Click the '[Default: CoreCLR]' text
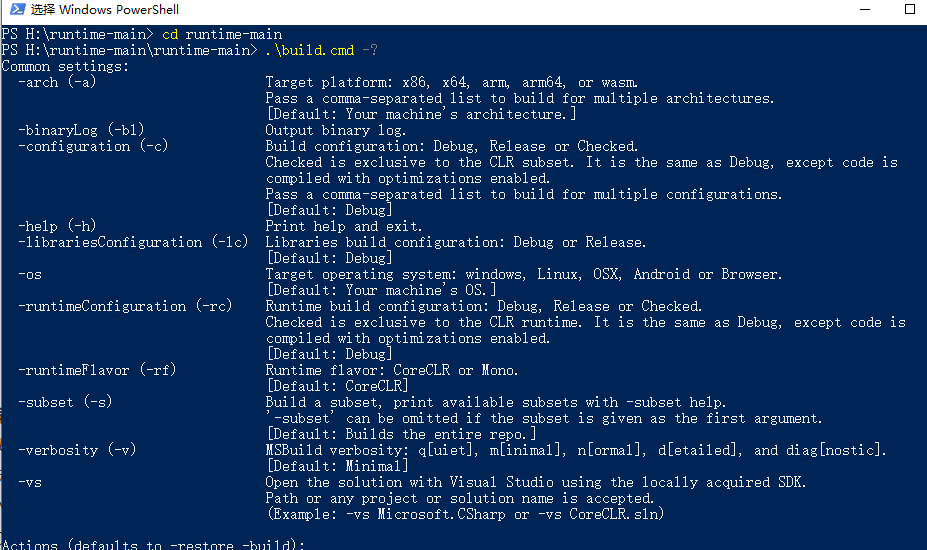This screenshot has width=927, height=550. (x=338, y=386)
